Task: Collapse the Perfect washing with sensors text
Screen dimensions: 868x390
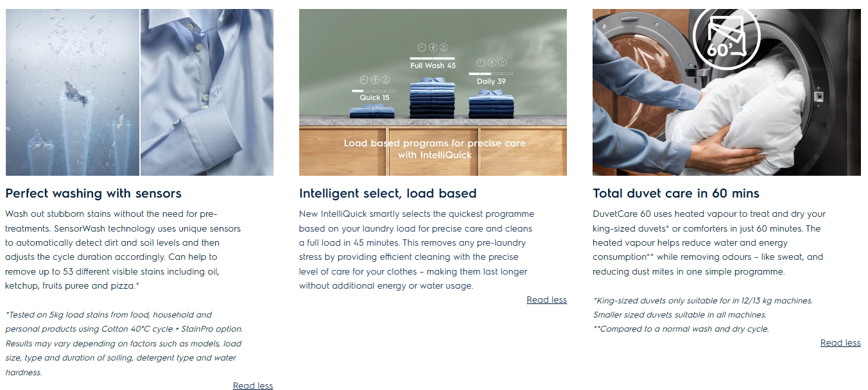Action: 252,386
